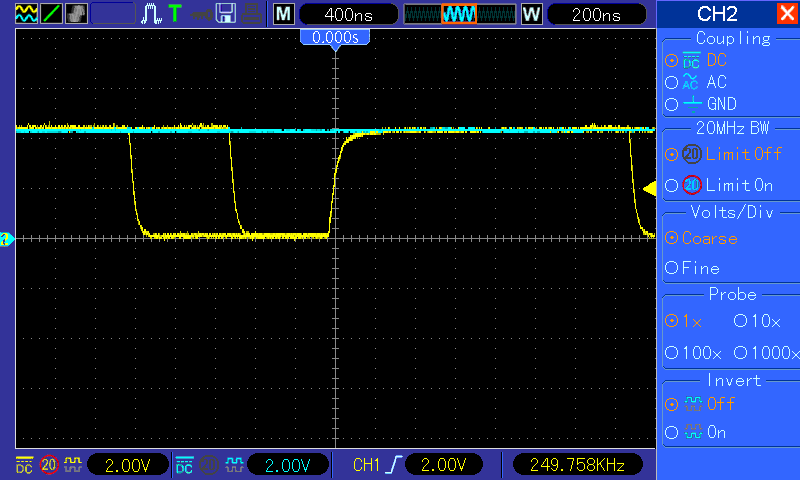Select Coarse Volts/Div
Image resolution: width=800 pixels, height=480 pixels.
(x=701, y=238)
